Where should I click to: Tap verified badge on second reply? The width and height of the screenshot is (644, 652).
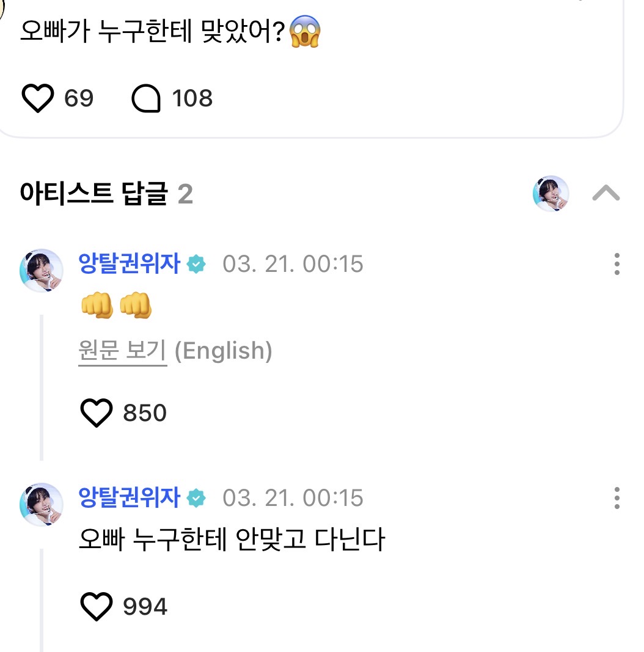point(196,499)
